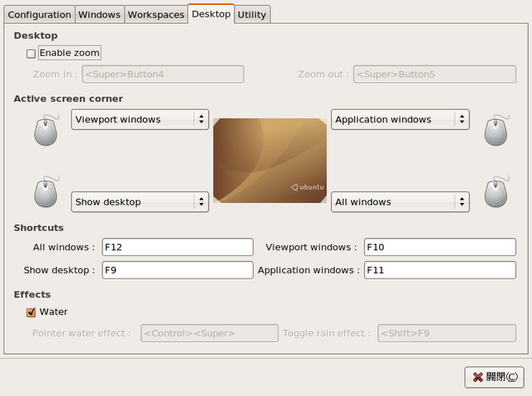Click the Active screen corner heading
The image size is (532, 396).
pyautogui.click(x=68, y=99)
